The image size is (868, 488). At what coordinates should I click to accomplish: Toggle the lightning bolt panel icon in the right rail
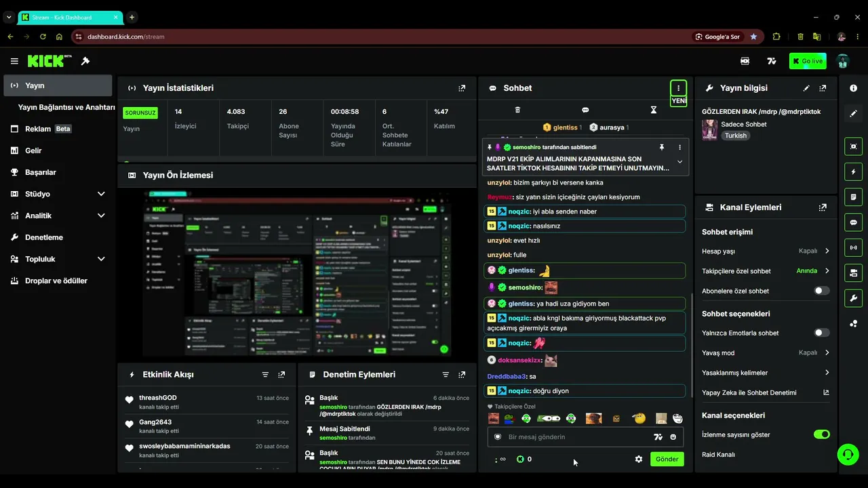(x=853, y=171)
